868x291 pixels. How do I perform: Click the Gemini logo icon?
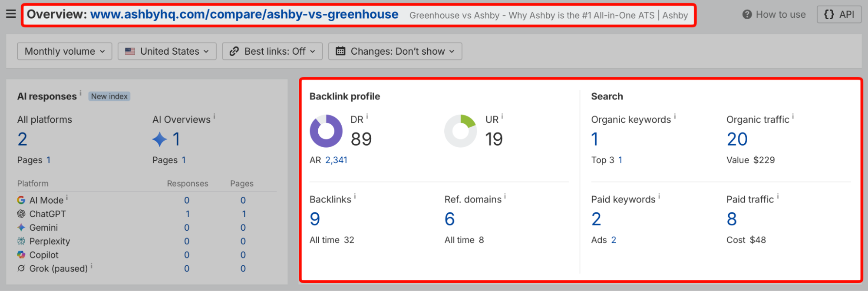click(21, 227)
